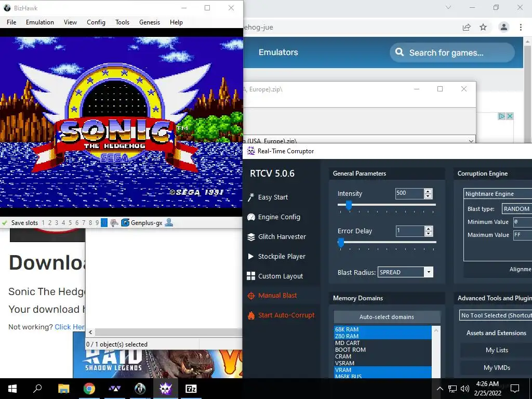This screenshot has width=532, height=399.
Task: Click the Genplus-gx core icon in BizHawk
Action: (x=125, y=223)
